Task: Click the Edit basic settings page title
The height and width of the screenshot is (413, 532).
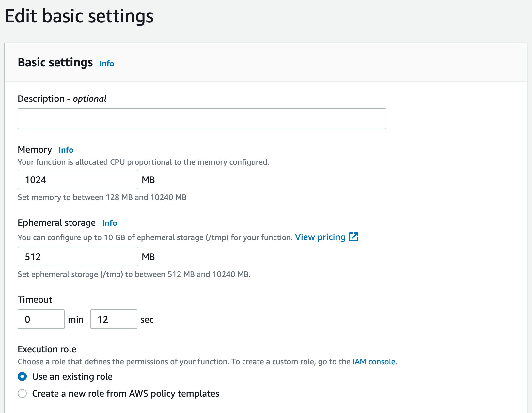Action: pos(79,16)
